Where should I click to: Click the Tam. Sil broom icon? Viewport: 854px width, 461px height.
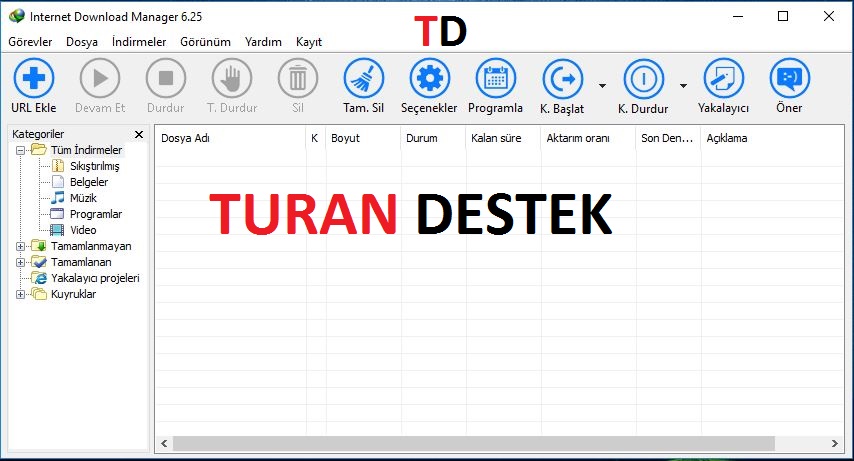point(364,78)
